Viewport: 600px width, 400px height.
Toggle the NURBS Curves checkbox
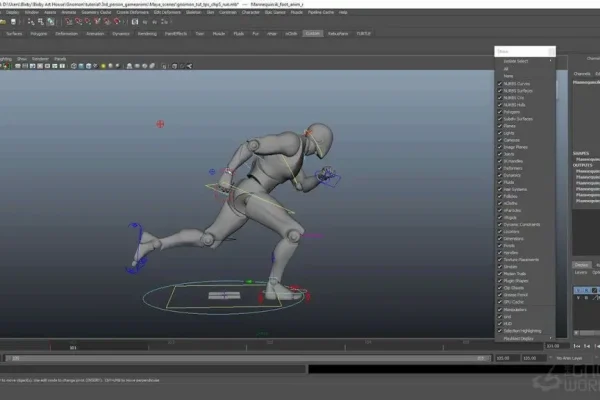pyautogui.click(x=500, y=83)
